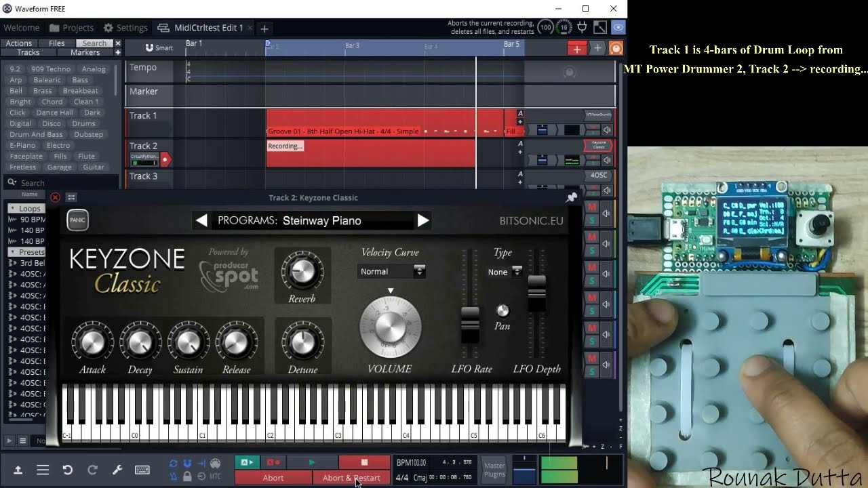Select the next program with right arrow
868x488 pixels.
(423, 220)
